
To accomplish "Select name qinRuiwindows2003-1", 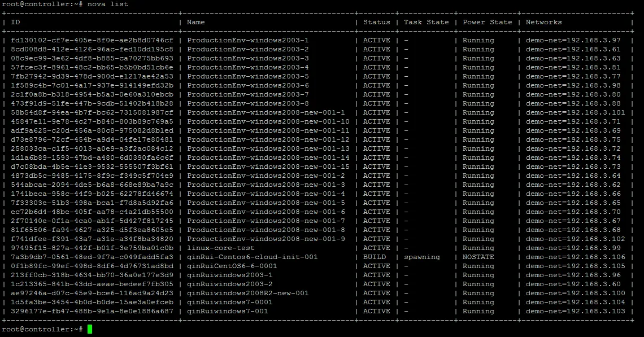I will point(229,275).
